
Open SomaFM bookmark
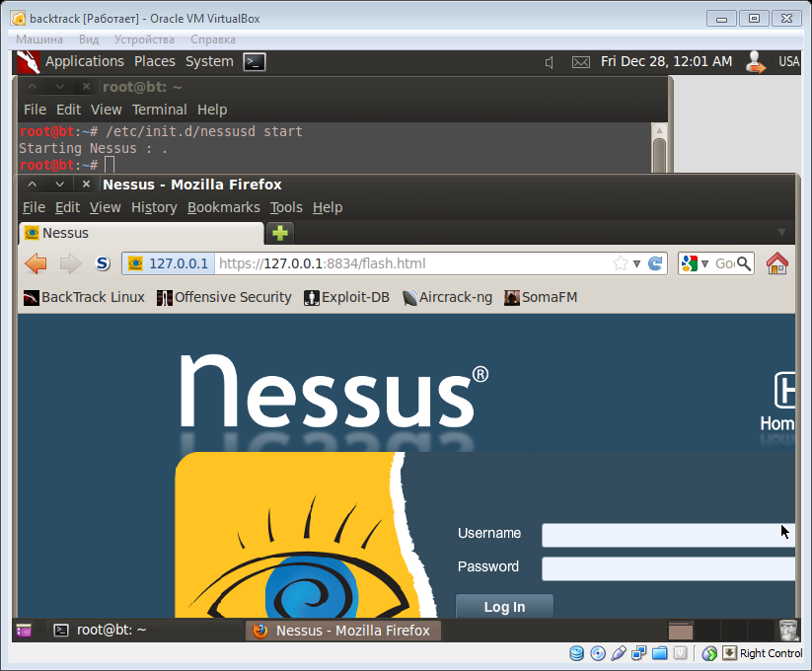click(x=541, y=297)
